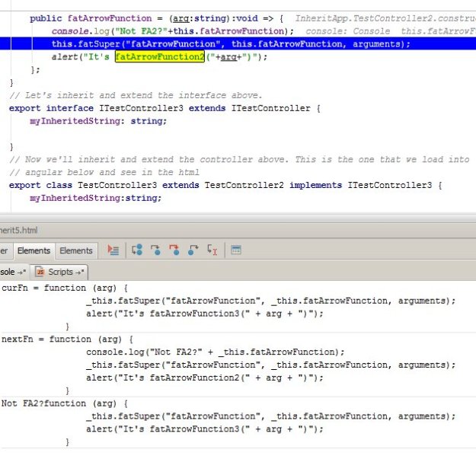Click the pin arrow on the Console tab
This screenshot has width=476, height=462.
pos(21,272)
